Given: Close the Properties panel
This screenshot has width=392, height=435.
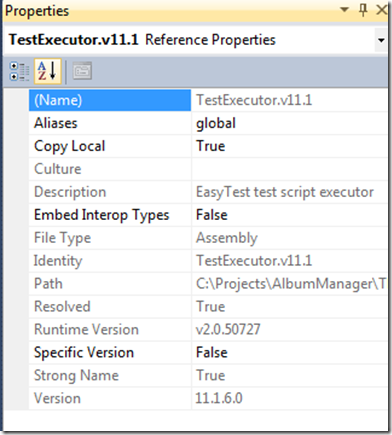Looking at the screenshot, I should (381, 10).
